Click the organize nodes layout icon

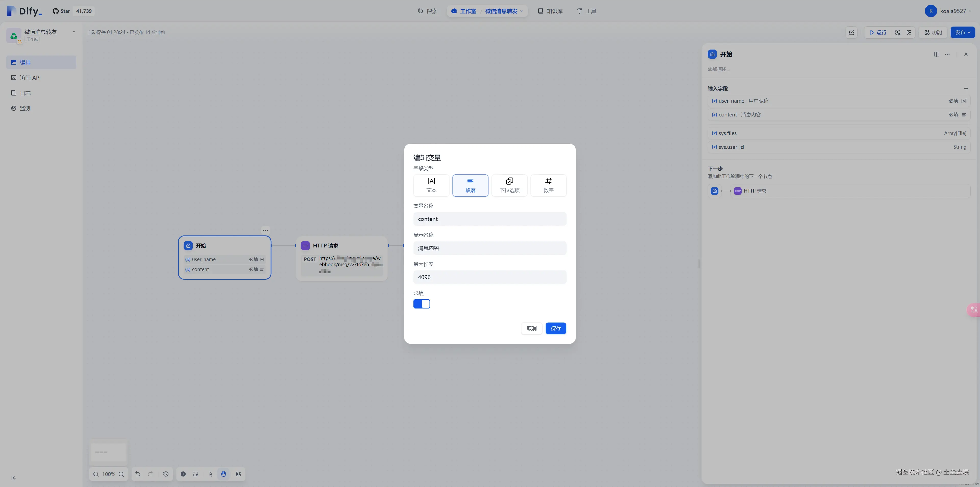tap(238, 474)
